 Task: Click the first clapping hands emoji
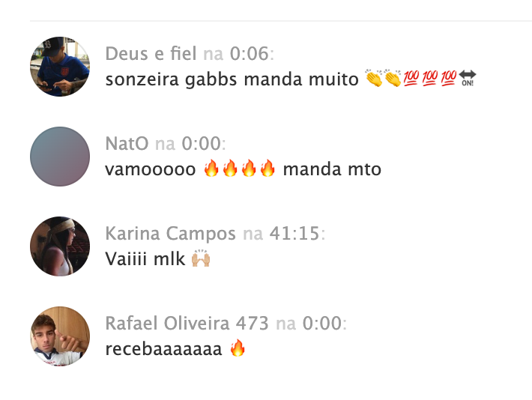(374, 79)
